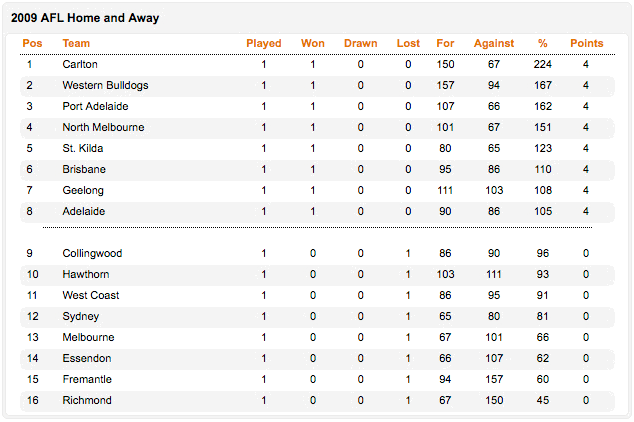Screen dimensions: 634x422
Task: Click the Pos column header
Action: click(x=32, y=43)
